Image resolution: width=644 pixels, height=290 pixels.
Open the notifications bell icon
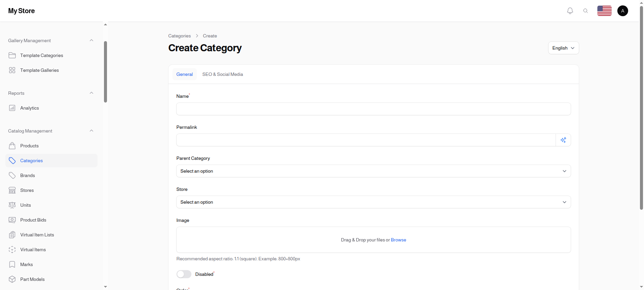pos(570,11)
